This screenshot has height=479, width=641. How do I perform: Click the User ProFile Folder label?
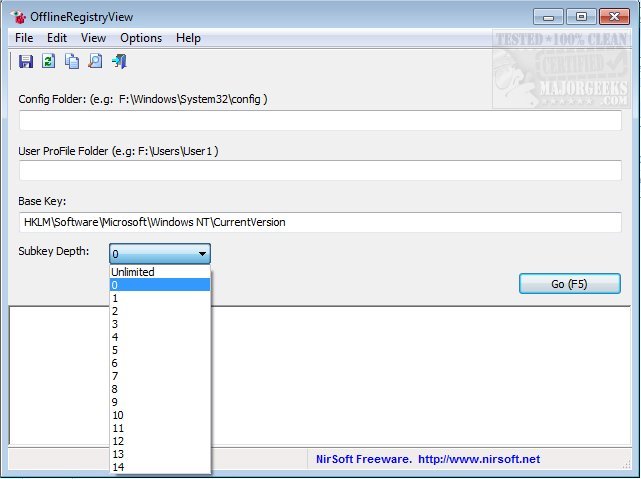point(118,151)
